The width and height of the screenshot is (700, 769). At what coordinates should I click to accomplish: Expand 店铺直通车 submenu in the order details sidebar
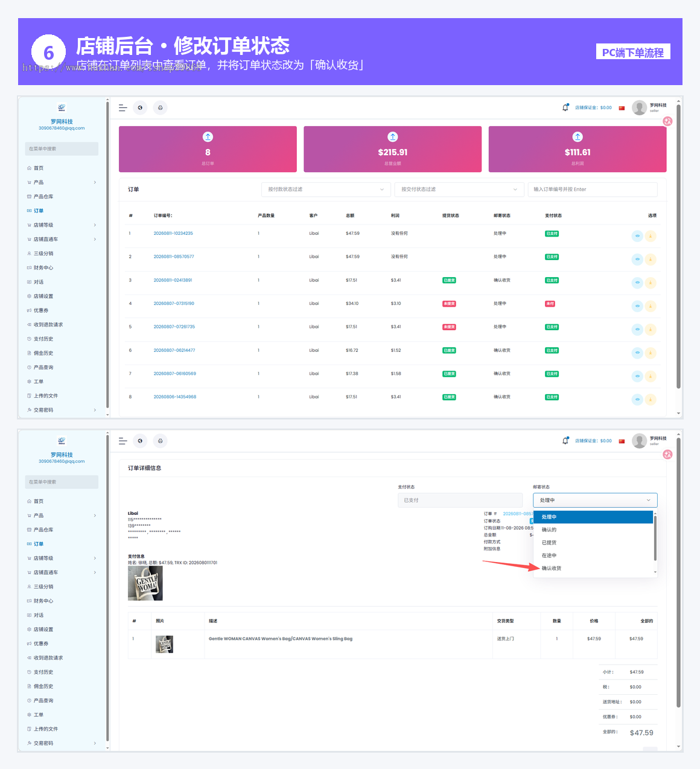click(x=95, y=573)
